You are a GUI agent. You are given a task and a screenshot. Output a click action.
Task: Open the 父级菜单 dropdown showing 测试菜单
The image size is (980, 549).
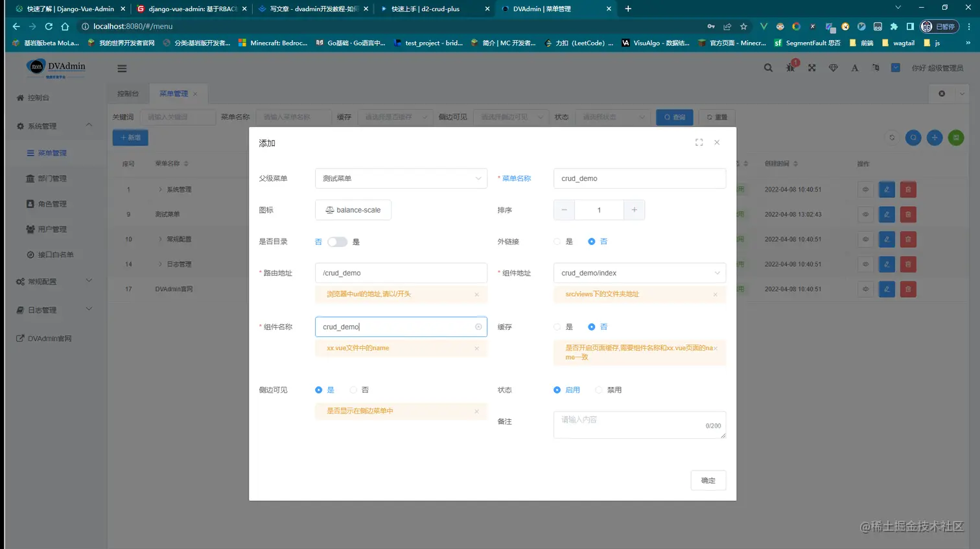pyautogui.click(x=401, y=178)
